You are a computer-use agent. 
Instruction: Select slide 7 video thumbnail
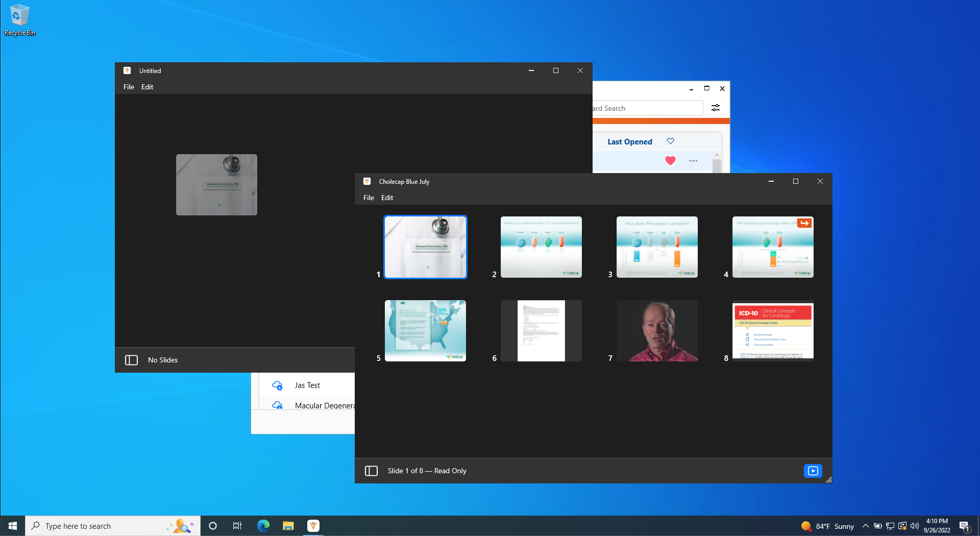tap(657, 331)
